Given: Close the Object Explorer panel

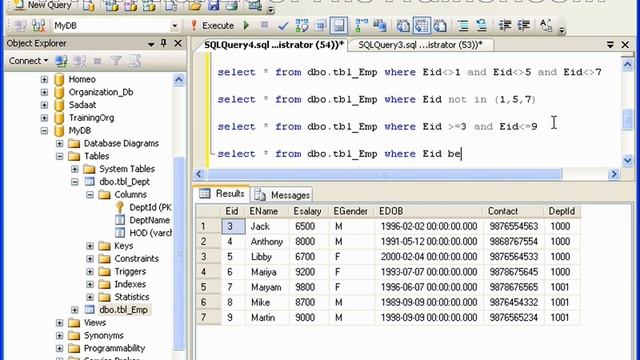Looking at the screenshot, I should [178, 43].
